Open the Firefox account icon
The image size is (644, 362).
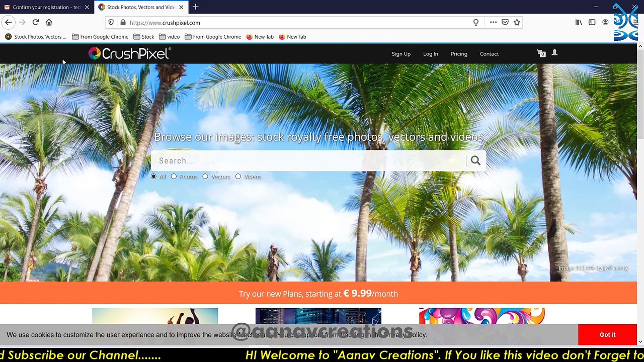(x=605, y=22)
